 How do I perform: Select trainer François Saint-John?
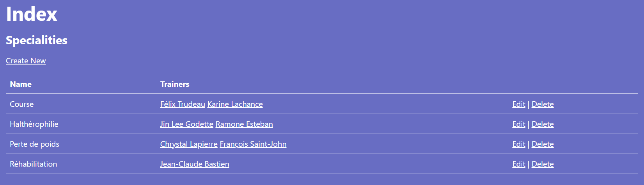point(253,144)
